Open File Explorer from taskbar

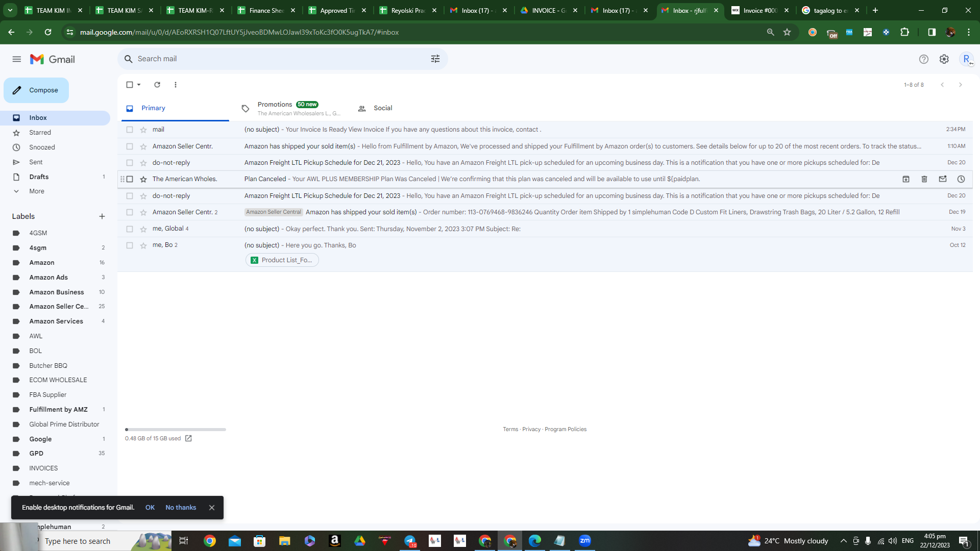285,541
